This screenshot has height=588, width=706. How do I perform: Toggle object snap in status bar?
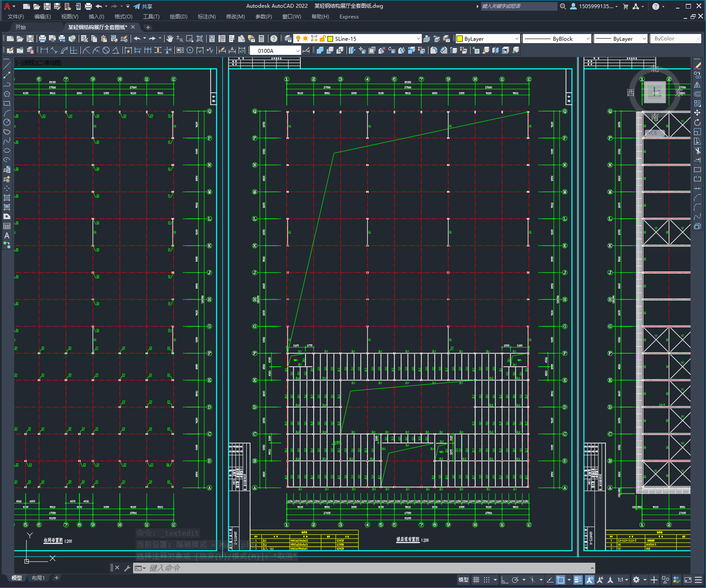tap(561, 580)
